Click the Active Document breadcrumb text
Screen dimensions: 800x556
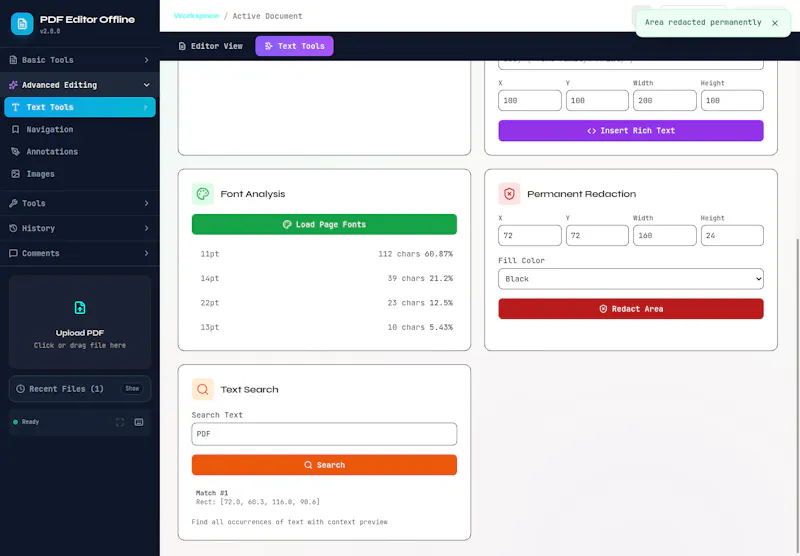[x=267, y=16]
